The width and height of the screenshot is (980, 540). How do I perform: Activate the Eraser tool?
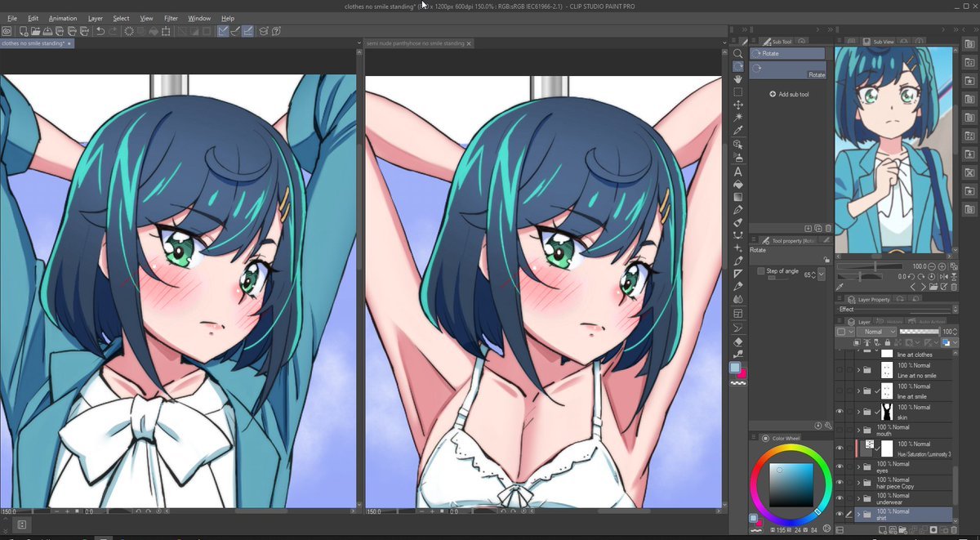[x=737, y=341]
